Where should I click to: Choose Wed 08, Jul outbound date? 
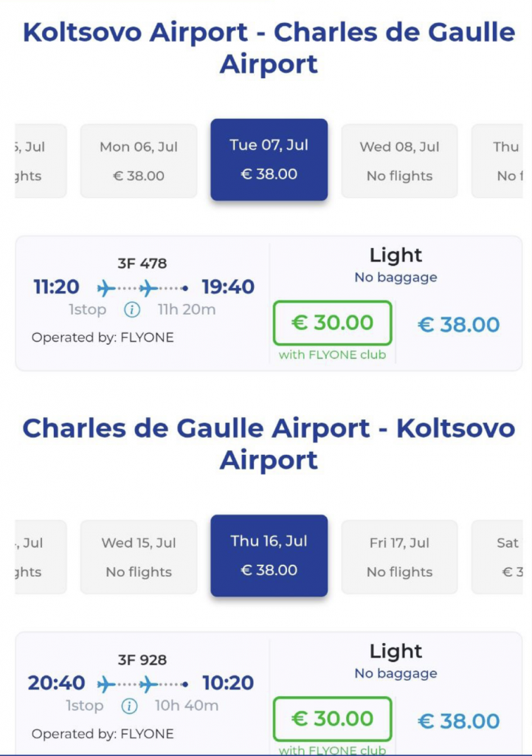(399, 161)
